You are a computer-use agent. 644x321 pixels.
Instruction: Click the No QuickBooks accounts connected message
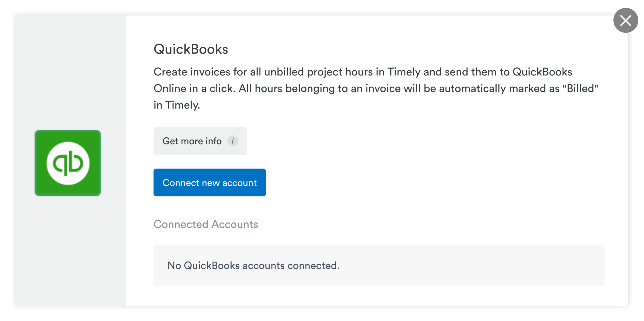tap(253, 265)
